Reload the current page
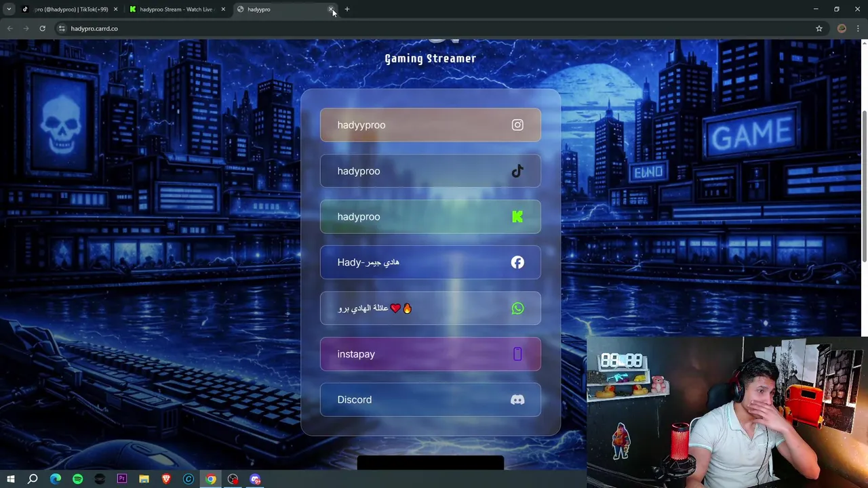This screenshot has width=868, height=488. point(42,28)
